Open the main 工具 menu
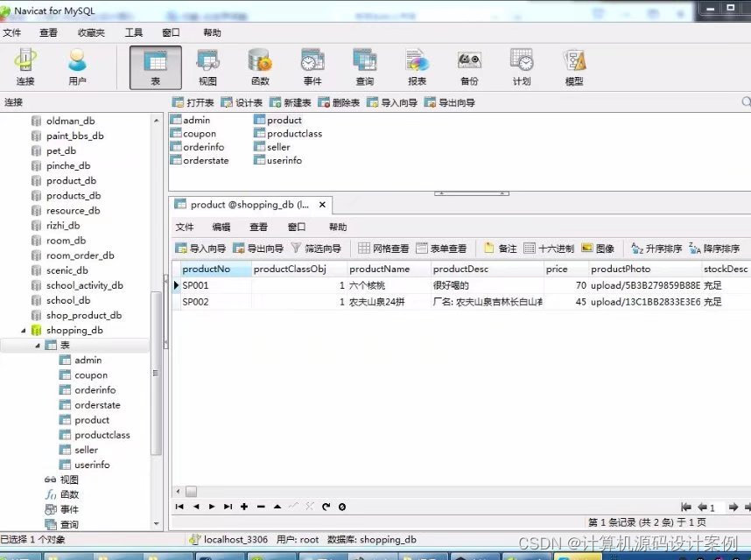 [134, 32]
